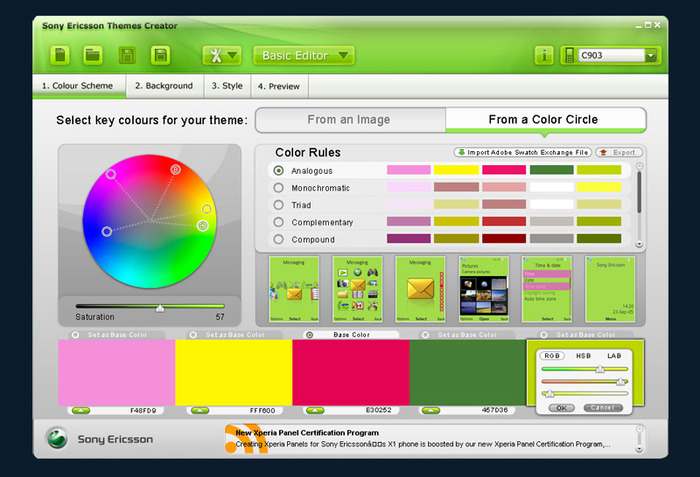Image resolution: width=700 pixels, height=477 pixels.
Task: Open the information (i) button
Action: (x=544, y=55)
